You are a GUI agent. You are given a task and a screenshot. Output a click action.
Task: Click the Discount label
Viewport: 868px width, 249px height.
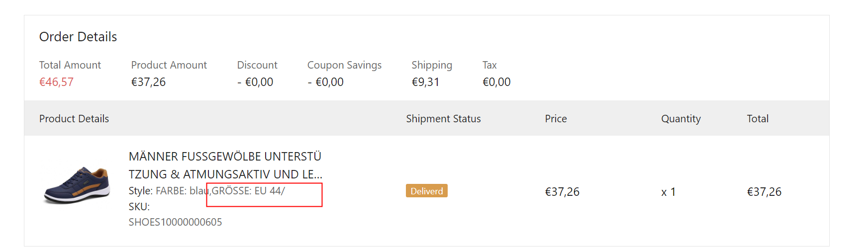point(257,65)
